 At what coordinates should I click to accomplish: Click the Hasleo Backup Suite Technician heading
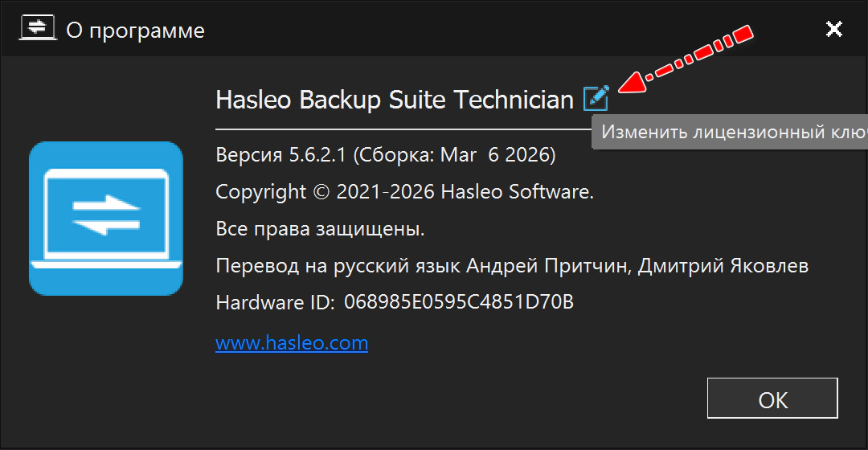[395, 100]
